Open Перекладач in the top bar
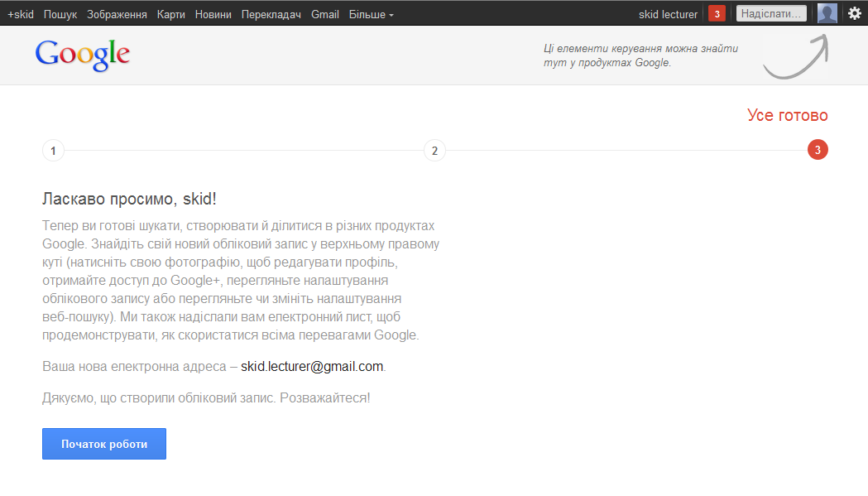This screenshot has height=496, width=868. coord(271,14)
